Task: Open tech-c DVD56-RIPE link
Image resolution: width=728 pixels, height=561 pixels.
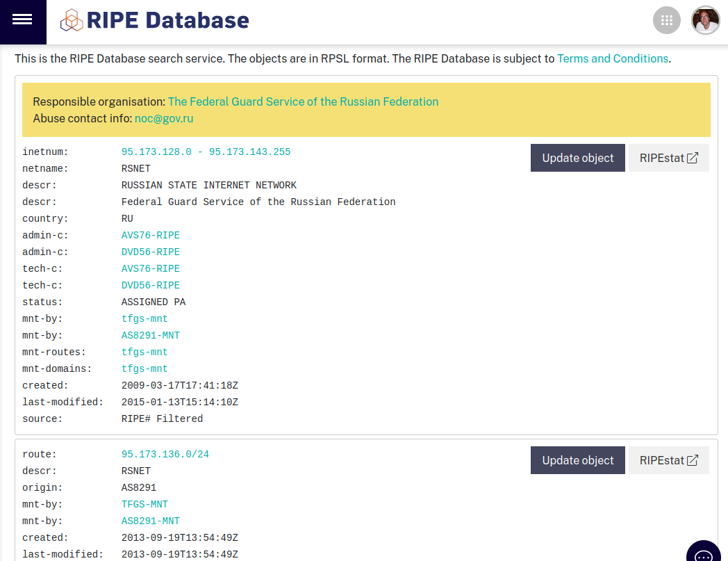Action: click(151, 286)
